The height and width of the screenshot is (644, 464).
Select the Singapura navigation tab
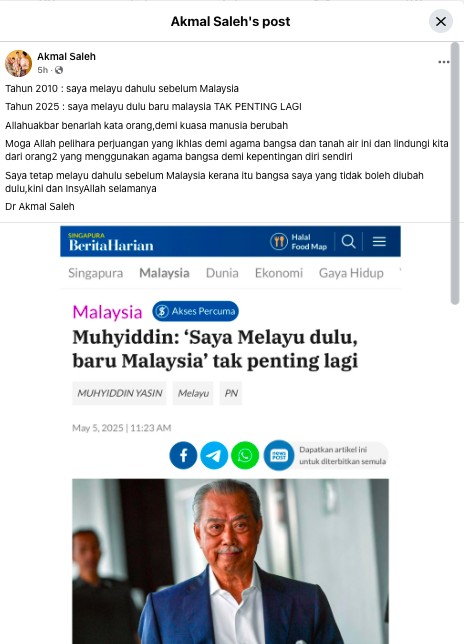tap(95, 273)
